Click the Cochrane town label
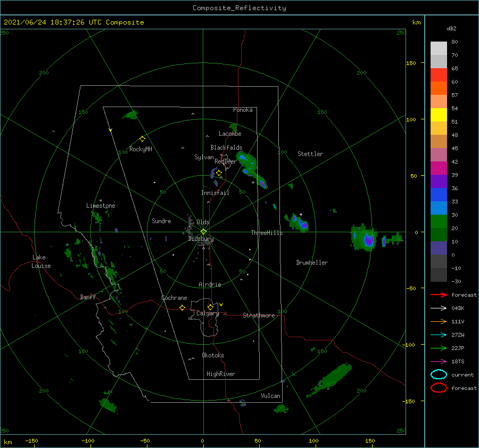Viewport: 479px width, 448px height. [x=174, y=298]
